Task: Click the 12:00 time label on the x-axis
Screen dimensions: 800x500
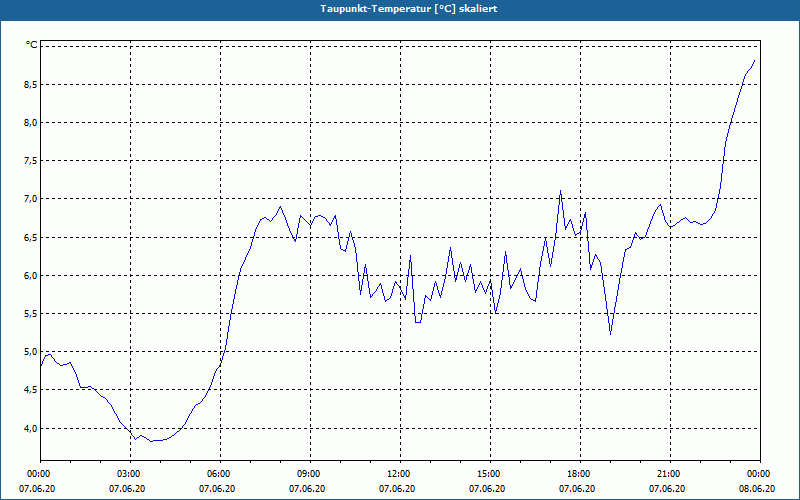Action: [397, 474]
